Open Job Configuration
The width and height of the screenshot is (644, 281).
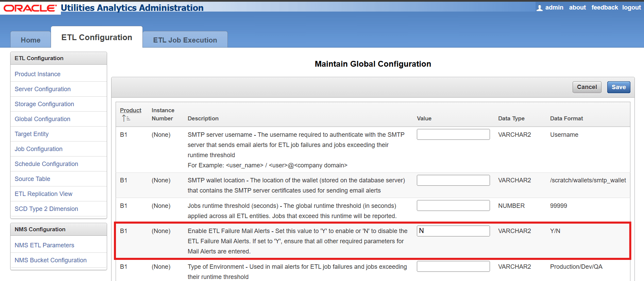coord(38,149)
